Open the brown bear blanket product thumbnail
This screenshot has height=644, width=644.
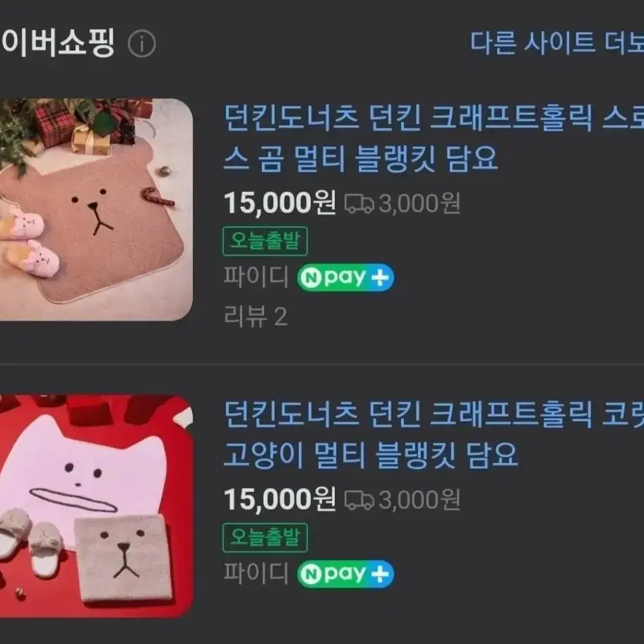(x=96, y=210)
